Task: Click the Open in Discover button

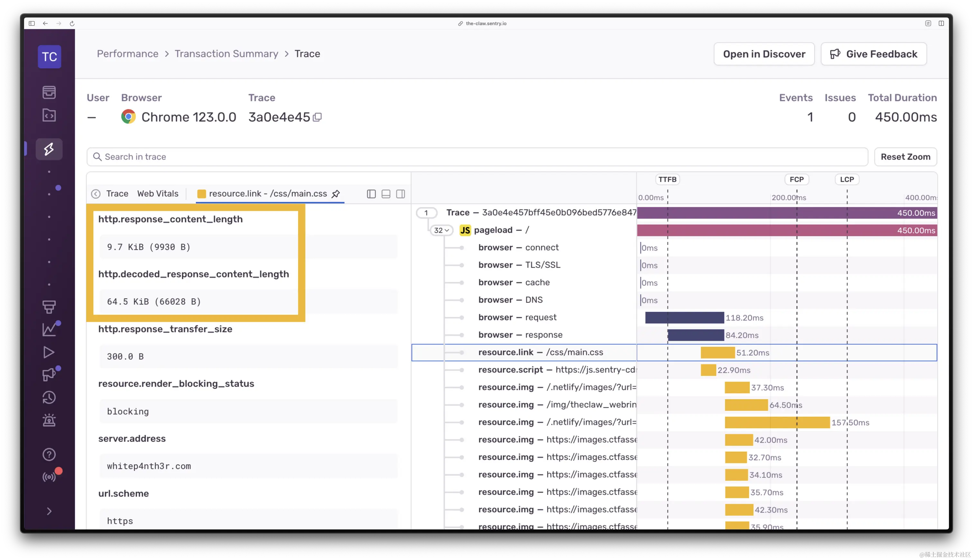Action: [764, 54]
